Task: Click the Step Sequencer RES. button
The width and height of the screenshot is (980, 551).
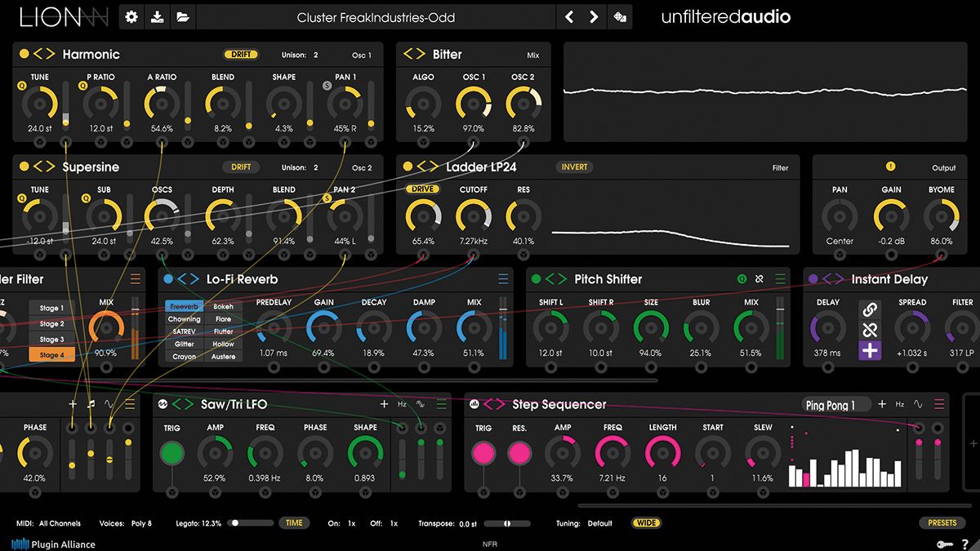Action: tap(519, 452)
